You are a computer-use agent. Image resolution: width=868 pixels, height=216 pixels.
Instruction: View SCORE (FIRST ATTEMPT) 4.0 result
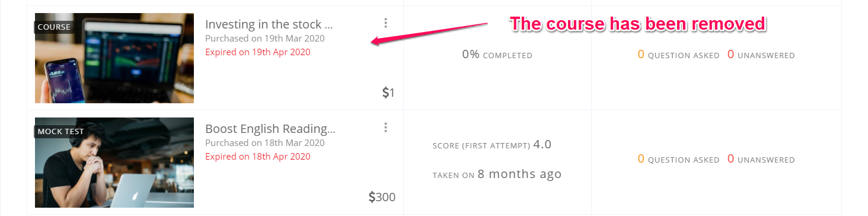pos(492,145)
